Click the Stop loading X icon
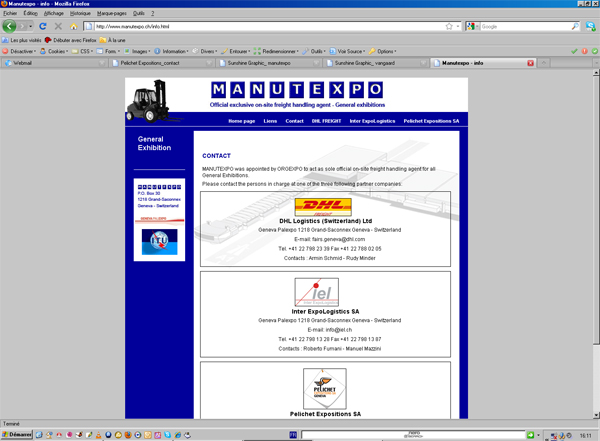This screenshot has width=600, height=441. click(x=58, y=26)
